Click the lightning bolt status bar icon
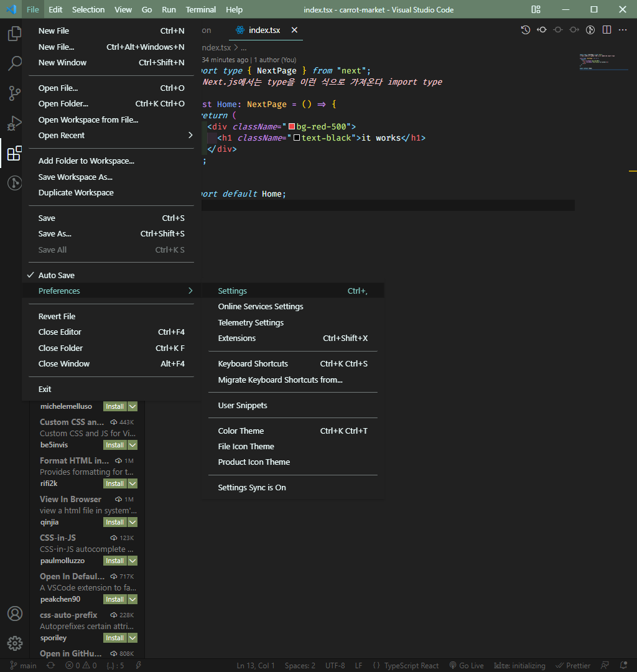This screenshot has height=672, width=637. click(138, 665)
